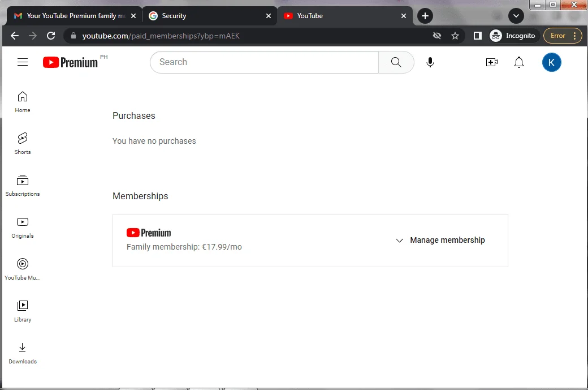Open Originals in the sidebar

23,228
